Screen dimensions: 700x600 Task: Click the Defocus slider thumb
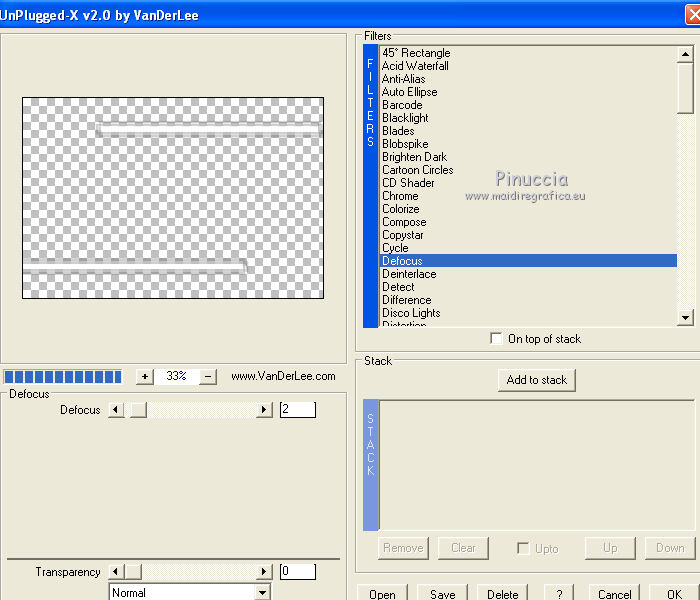pyautogui.click(x=138, y=410)
